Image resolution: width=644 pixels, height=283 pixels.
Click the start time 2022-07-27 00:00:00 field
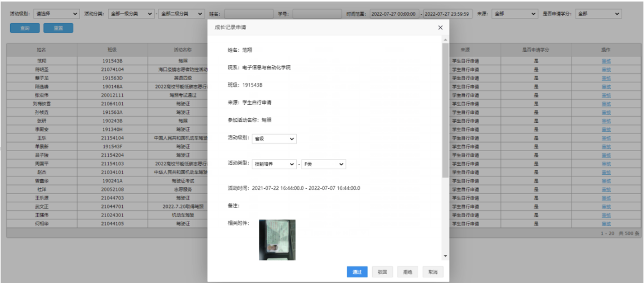(x=394, y=14)
